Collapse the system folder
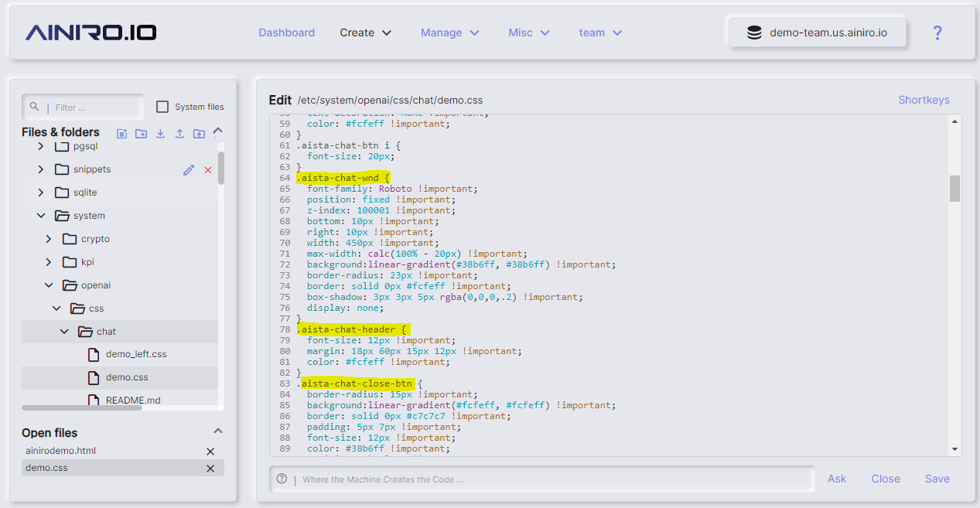Viewport: 980px width, 508px height. (41, 216)
